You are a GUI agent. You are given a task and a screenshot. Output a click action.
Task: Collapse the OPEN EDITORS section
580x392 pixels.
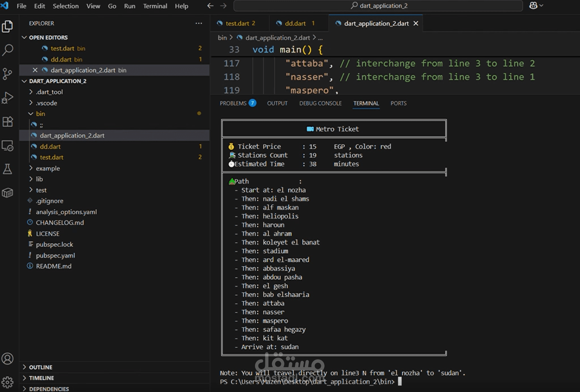tap(48, 38)
